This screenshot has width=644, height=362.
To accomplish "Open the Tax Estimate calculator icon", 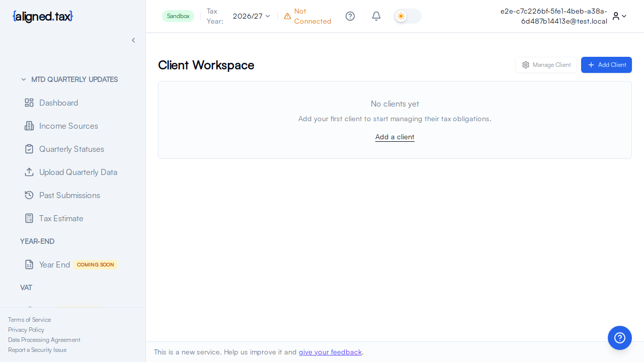I will (29, 218).
